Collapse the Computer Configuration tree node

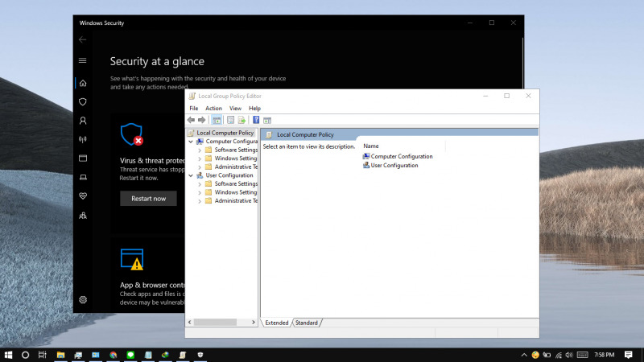(191, 142)
